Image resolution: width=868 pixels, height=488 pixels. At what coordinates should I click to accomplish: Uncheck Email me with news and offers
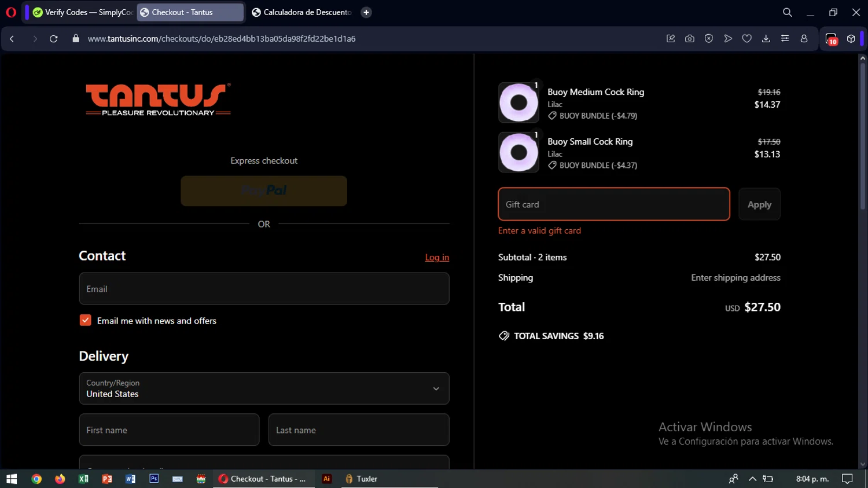pyautogui.click(x=85, y=320)
